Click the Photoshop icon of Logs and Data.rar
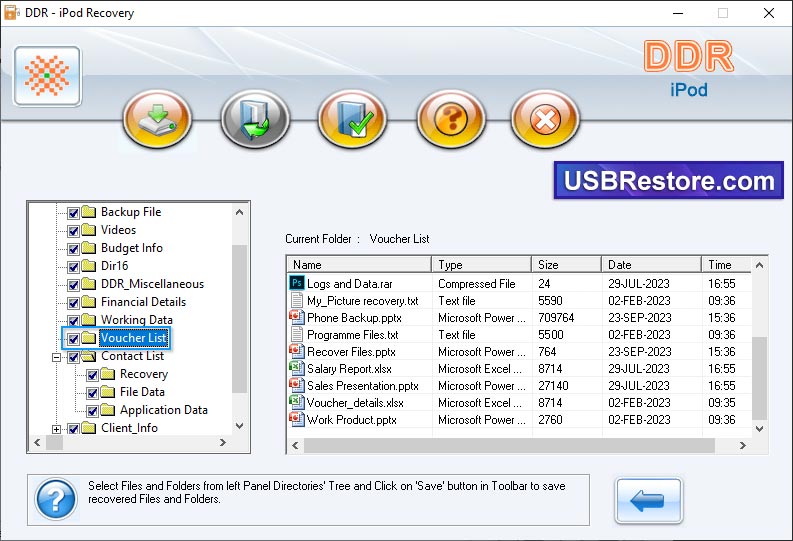 (297, 283)
